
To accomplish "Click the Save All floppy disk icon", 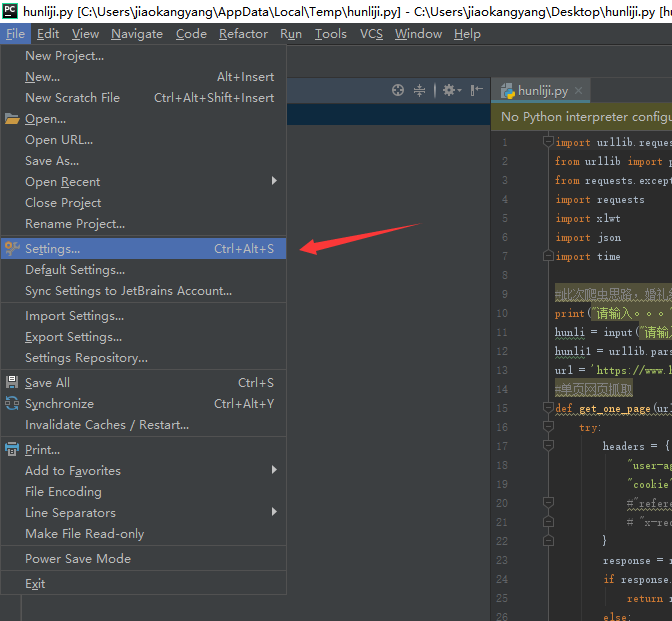I will point(12,382).
